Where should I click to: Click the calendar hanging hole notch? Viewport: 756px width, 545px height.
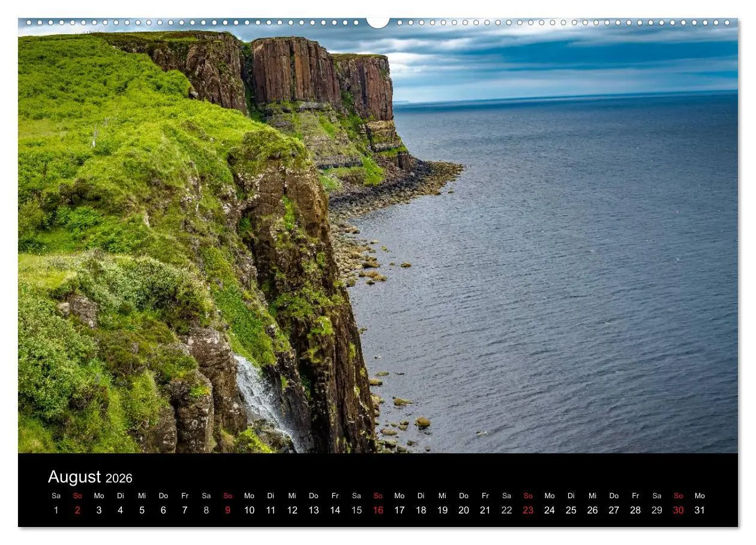pyautogui.click(x=378, y=23)
